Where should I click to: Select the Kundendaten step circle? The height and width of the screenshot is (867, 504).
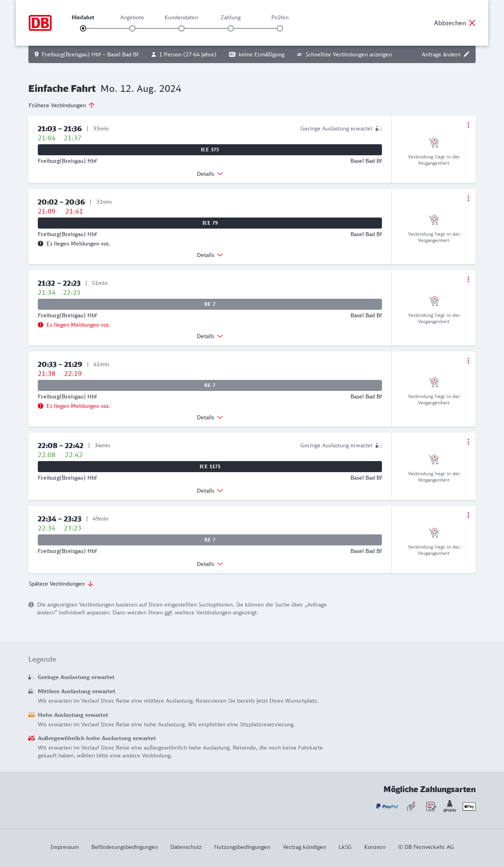pyautogui.click(x=182, y=28)
